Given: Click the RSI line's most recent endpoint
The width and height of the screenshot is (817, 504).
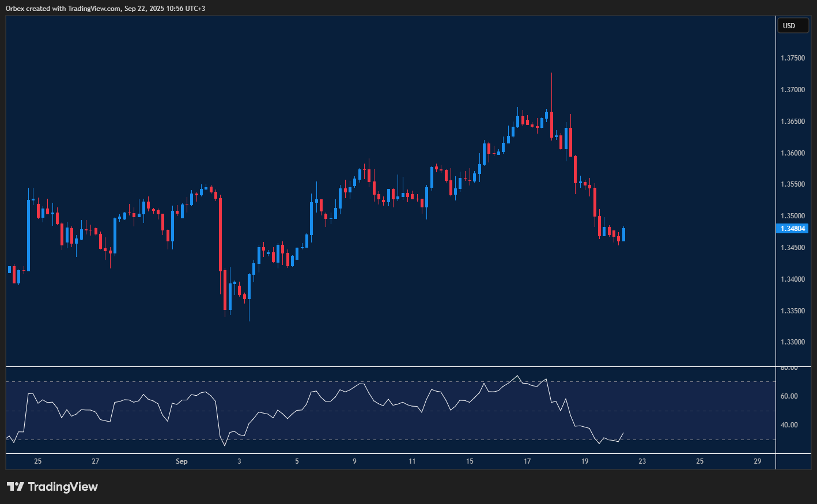Looking at the screenshot, I should (623, 433).
